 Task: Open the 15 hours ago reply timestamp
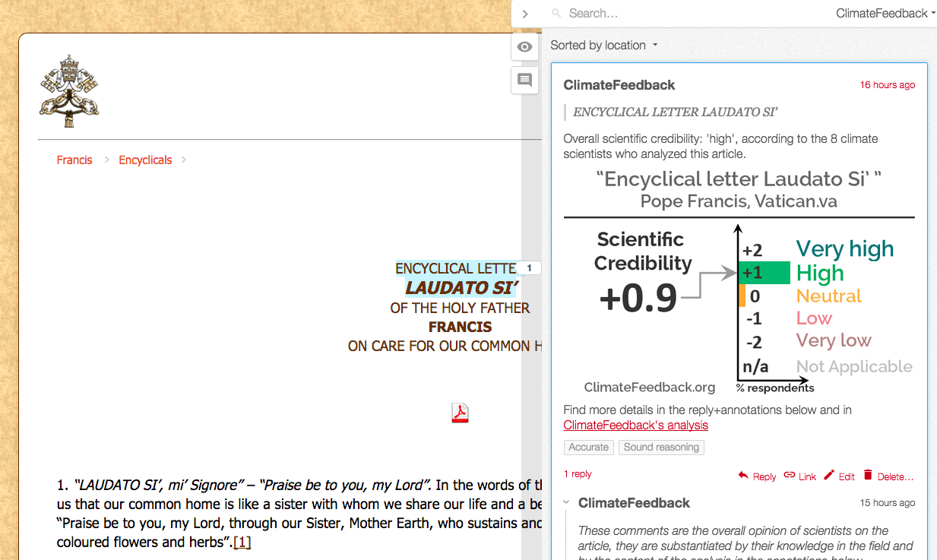tap(888, 503)
